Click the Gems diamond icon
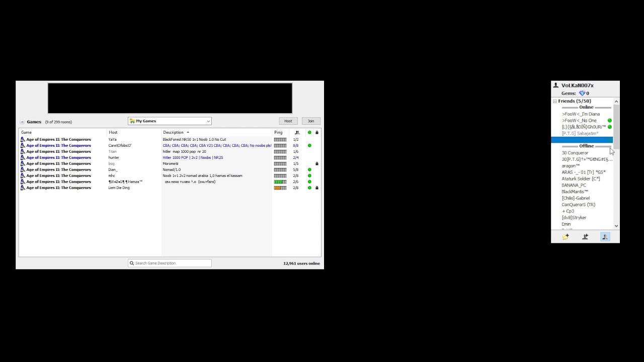This screenshot has width=644, height=362. 582,93
